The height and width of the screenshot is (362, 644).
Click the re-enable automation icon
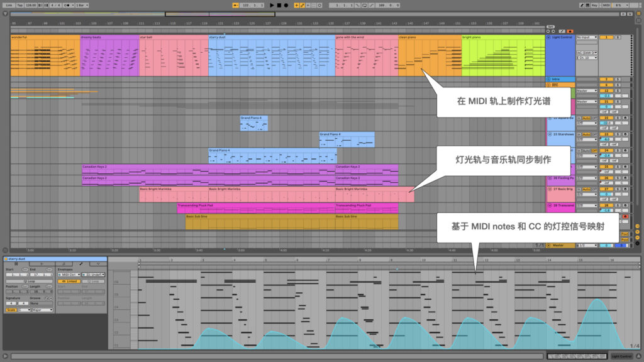(307, 4)
